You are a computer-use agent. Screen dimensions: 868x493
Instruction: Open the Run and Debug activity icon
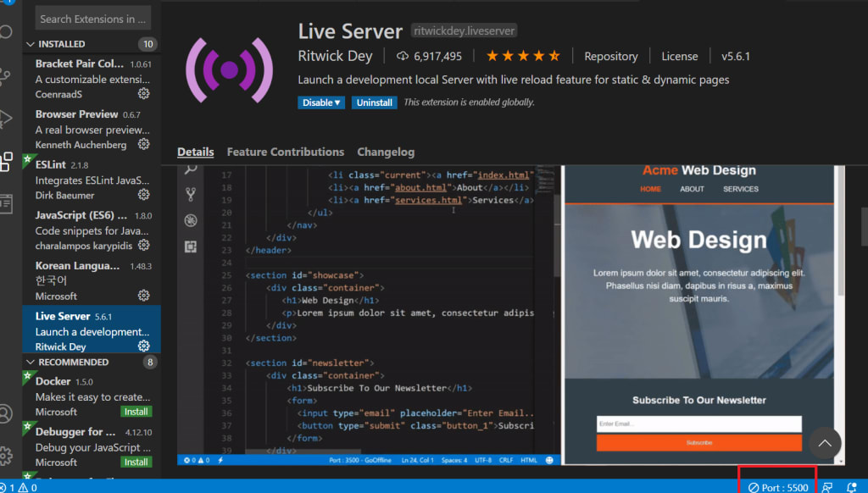coord(6,119)
